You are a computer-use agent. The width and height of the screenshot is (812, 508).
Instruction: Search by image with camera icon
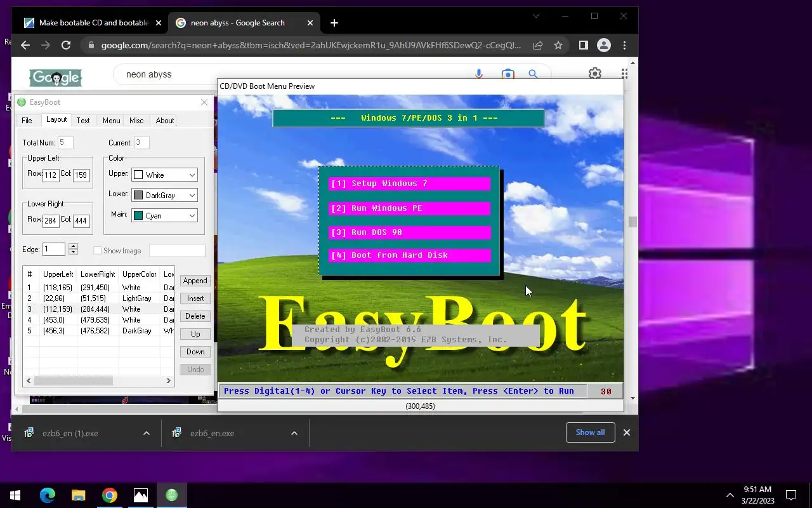(x=507, y=74)
